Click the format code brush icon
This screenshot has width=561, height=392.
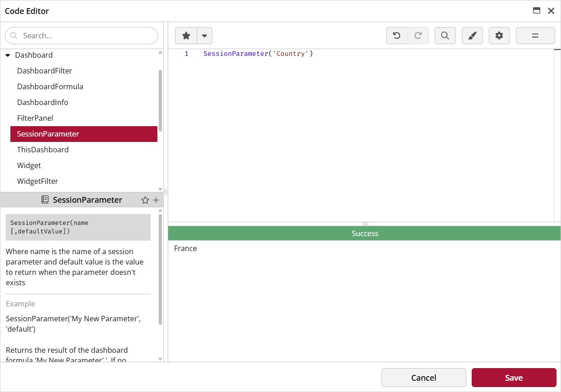click(x=472, y=36)
